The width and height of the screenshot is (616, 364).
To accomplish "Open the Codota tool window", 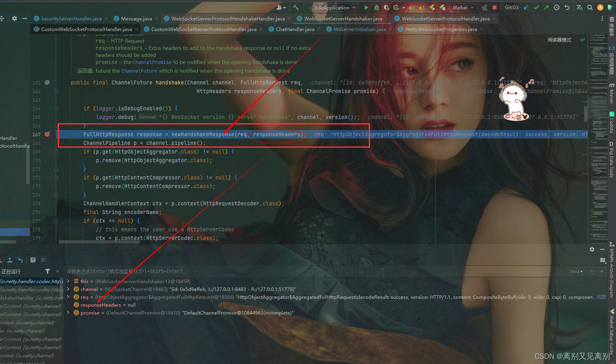I will point(612,123).
